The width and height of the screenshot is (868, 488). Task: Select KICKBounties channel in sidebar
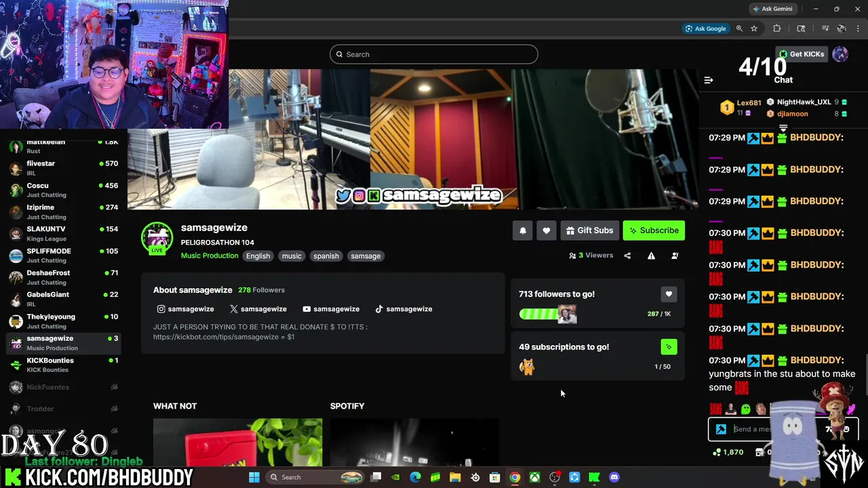[x=64, y=365]
